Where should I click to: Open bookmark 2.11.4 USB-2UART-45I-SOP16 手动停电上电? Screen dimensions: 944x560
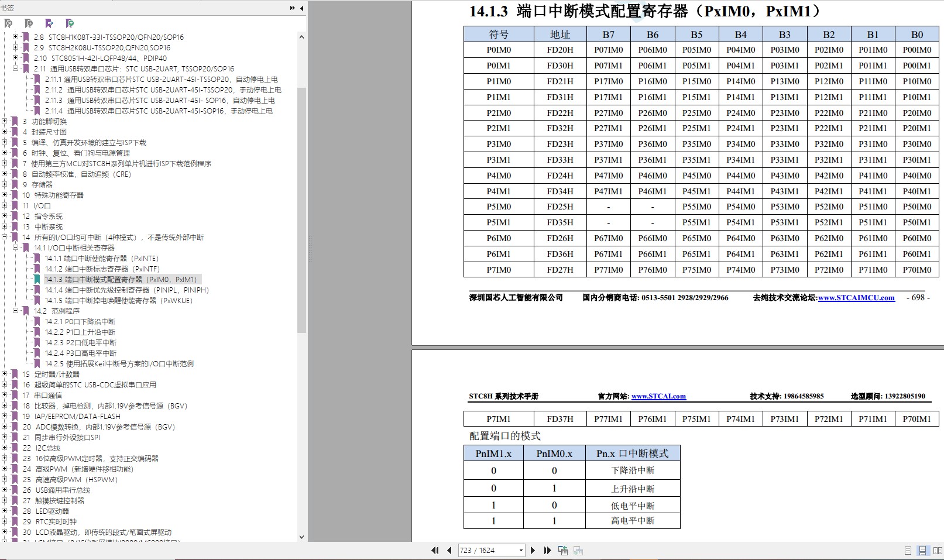[159, 111]
